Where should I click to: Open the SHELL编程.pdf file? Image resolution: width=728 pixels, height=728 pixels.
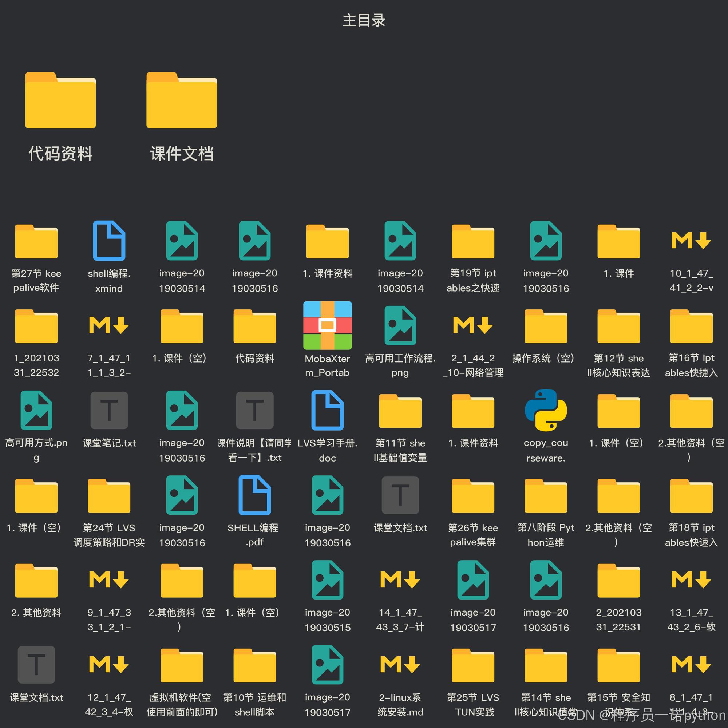255,495
